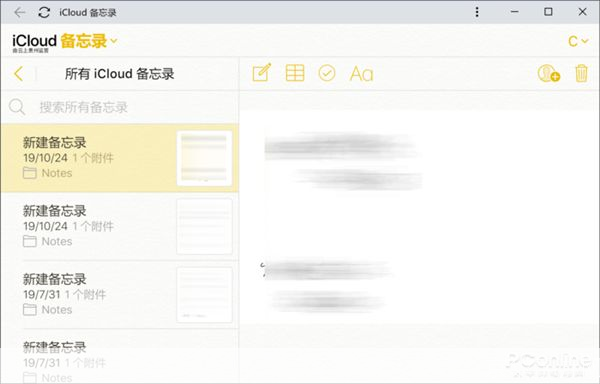
Task: Add a checklist with the checkmark icon
Action: (327, 73)
